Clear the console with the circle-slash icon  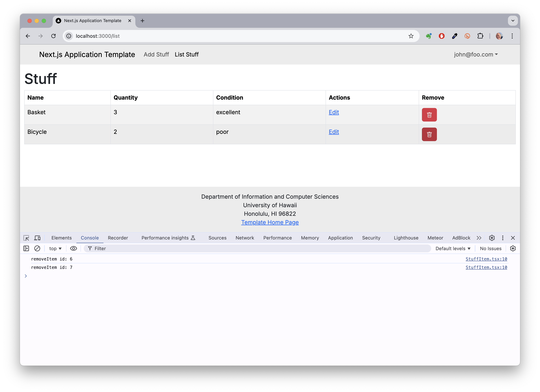click(37, 248)
